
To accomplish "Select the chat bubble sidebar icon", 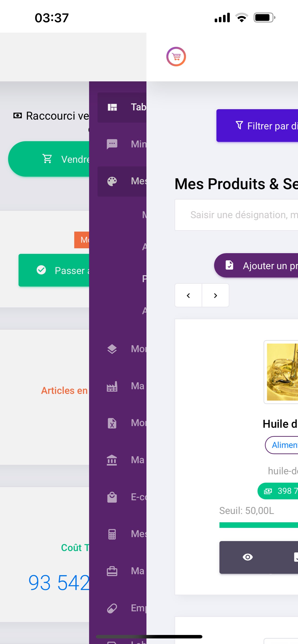I will point(122,144).
